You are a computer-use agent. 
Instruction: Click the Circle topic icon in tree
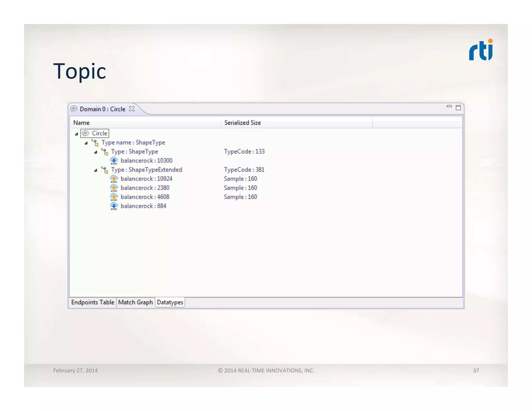(85, 133)
